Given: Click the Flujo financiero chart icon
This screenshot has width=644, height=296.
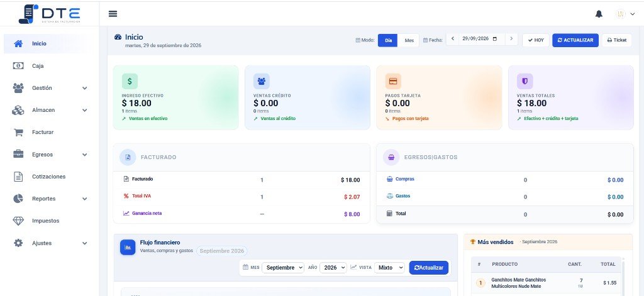Looking at the screenshot, I should tap(128, 247).
